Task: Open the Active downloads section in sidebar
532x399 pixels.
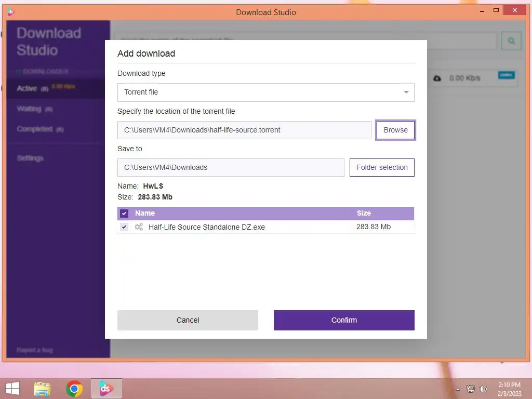Action: [x=56, y=88]
